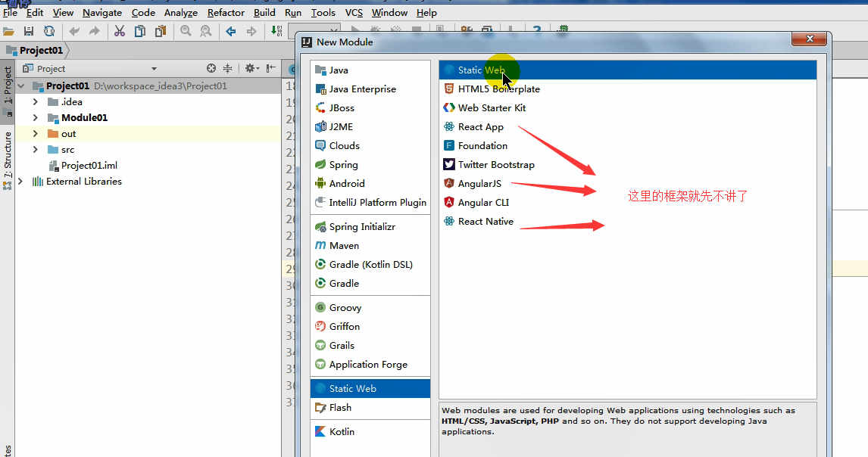Click the Save All toolbar icon
868x457 pixels.
[29, 32]
